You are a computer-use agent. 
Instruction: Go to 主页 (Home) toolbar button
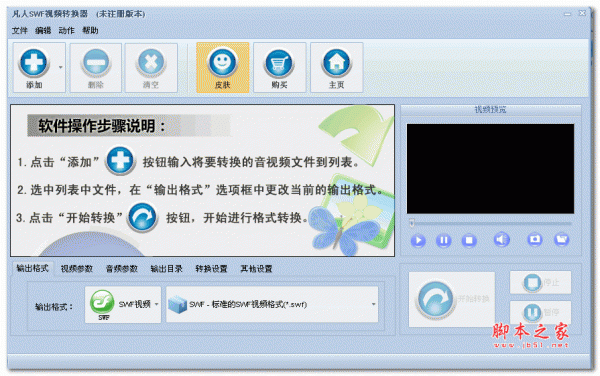click(336, 68)
